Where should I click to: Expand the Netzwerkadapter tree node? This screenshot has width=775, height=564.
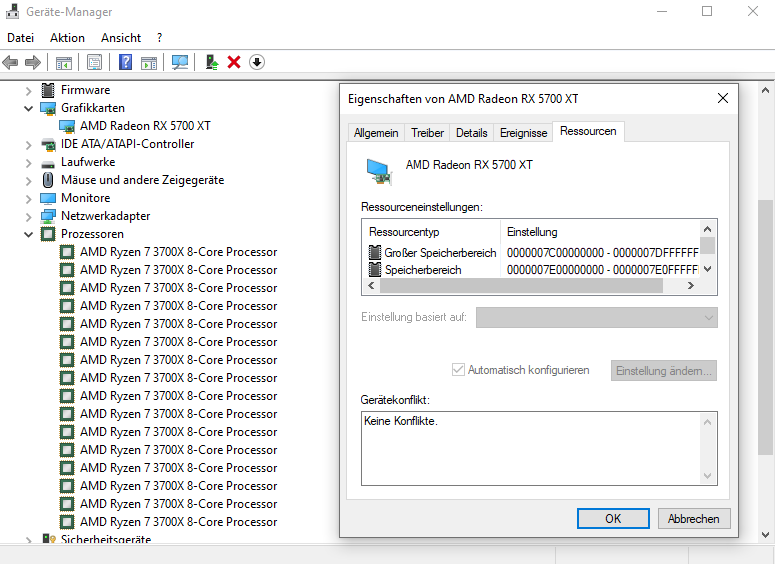point(29,217)
